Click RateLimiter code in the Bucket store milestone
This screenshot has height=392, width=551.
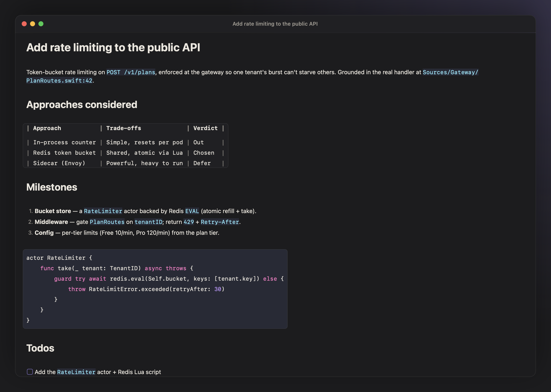pos(103,211)
